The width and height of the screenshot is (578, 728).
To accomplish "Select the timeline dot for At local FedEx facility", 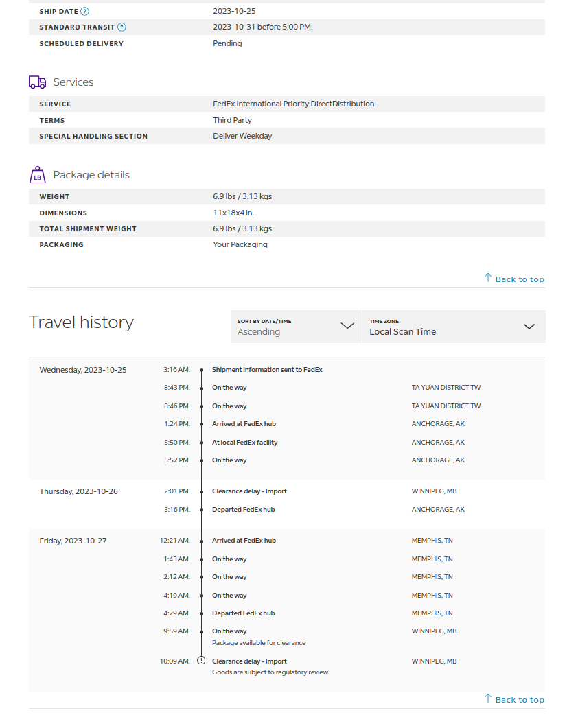I will point(201,443).
